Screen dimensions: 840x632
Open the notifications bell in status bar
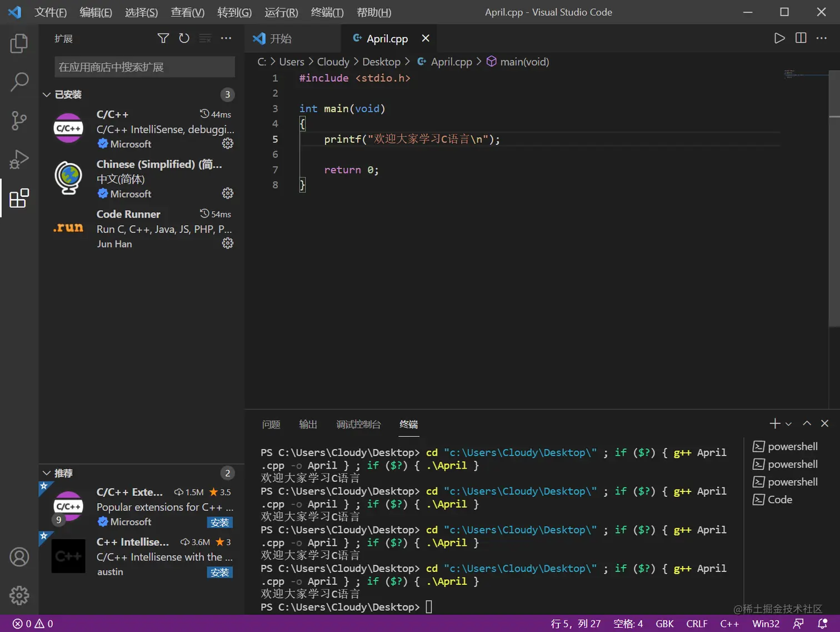822,624
